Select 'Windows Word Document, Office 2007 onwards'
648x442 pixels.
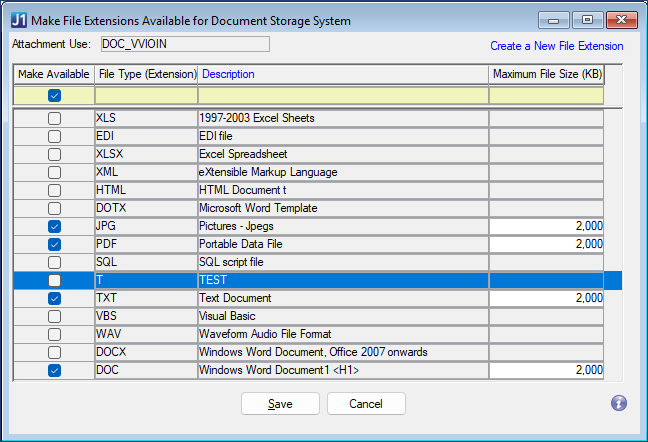[x=343, y=352]
